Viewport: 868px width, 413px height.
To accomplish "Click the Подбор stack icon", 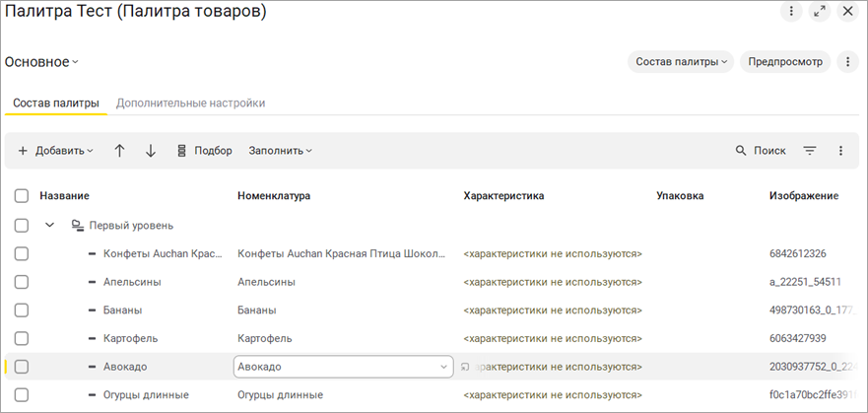I will 181,151.
